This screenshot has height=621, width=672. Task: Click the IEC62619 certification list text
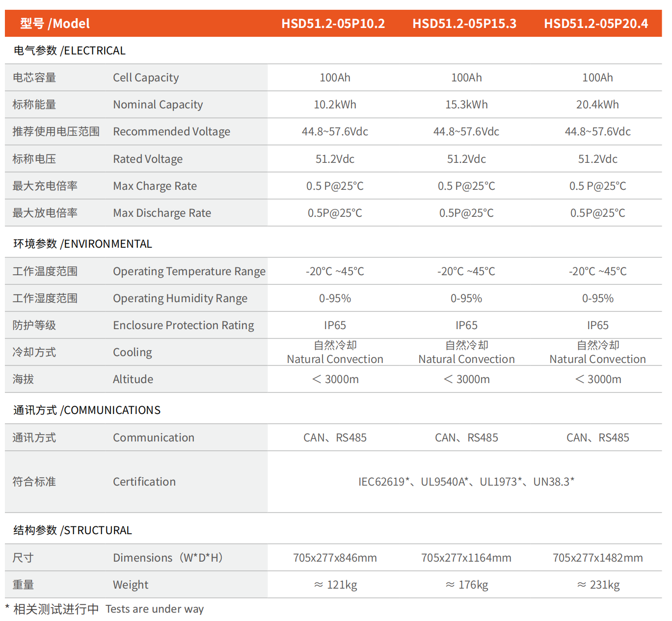tap(466, 482)
